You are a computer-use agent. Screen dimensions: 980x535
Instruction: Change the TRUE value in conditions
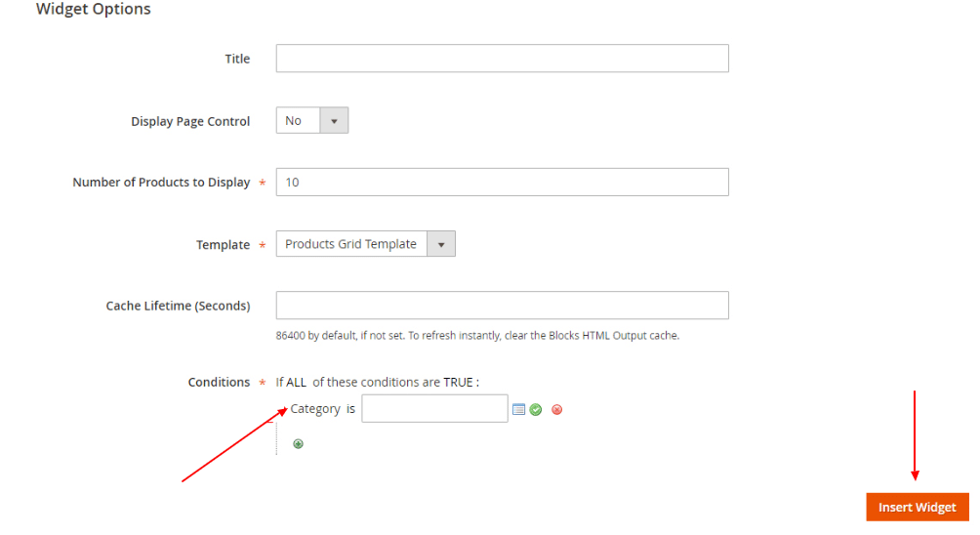click(x=459, y=383)
